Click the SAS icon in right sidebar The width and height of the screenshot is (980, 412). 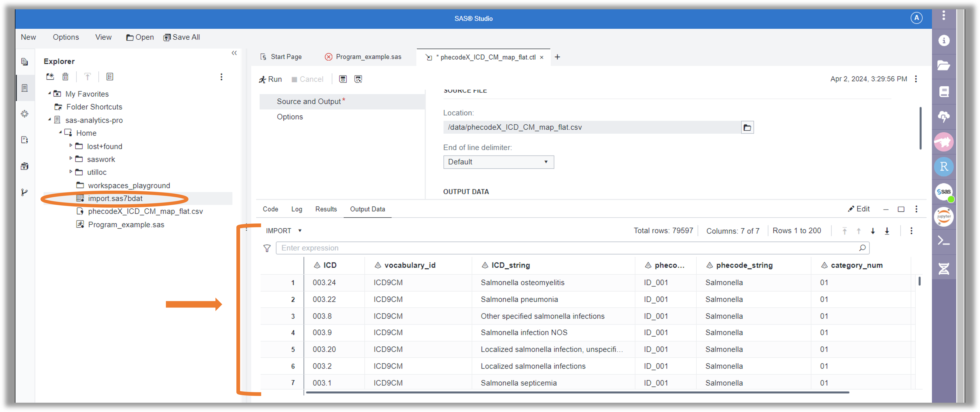click(x=944, y=192)
